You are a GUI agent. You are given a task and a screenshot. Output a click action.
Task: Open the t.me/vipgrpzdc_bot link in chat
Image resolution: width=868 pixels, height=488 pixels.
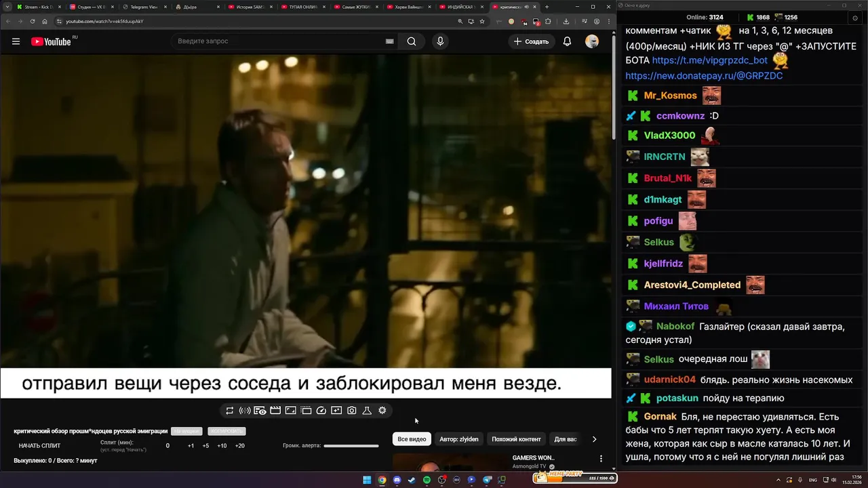click(x=710, y=60)
